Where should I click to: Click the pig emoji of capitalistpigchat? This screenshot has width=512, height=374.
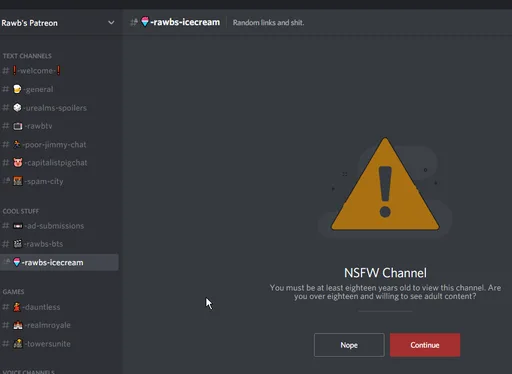pyautogui.click(x=18, y=163)
